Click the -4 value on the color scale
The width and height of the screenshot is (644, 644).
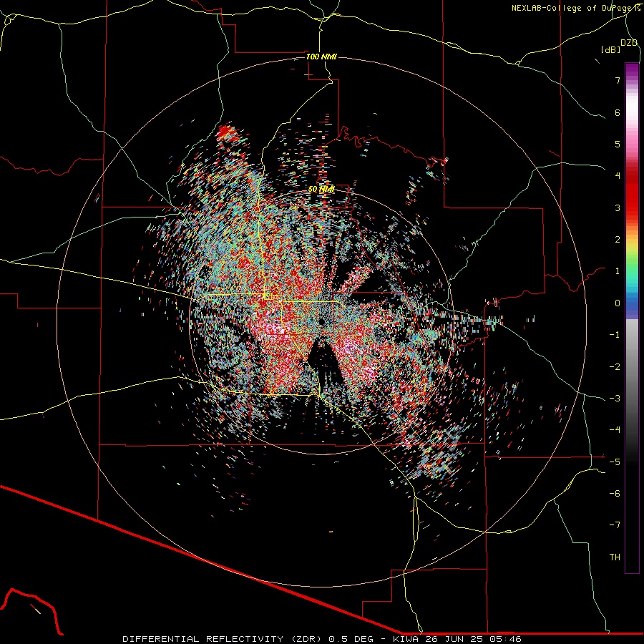click(x=615, y=430)
